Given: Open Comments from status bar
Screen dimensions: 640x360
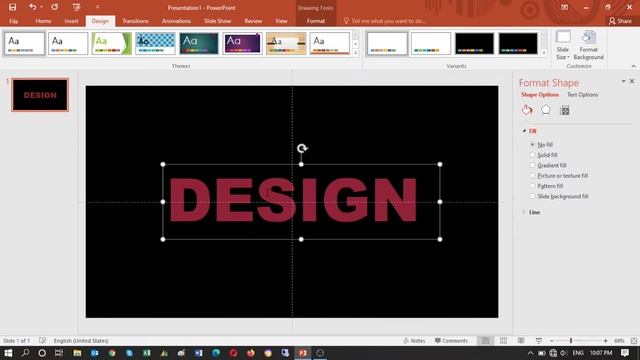Looking at the screenshot, I should point(451,340).
